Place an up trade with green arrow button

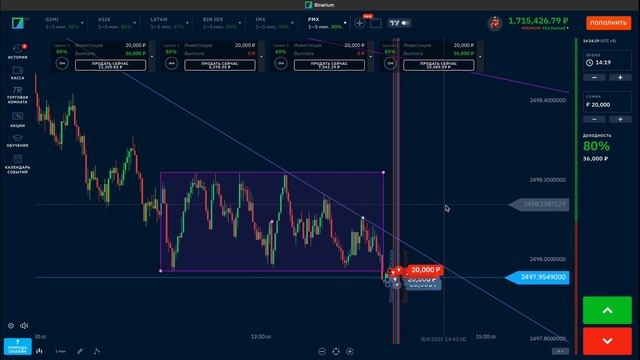click(x=607, y=311)
